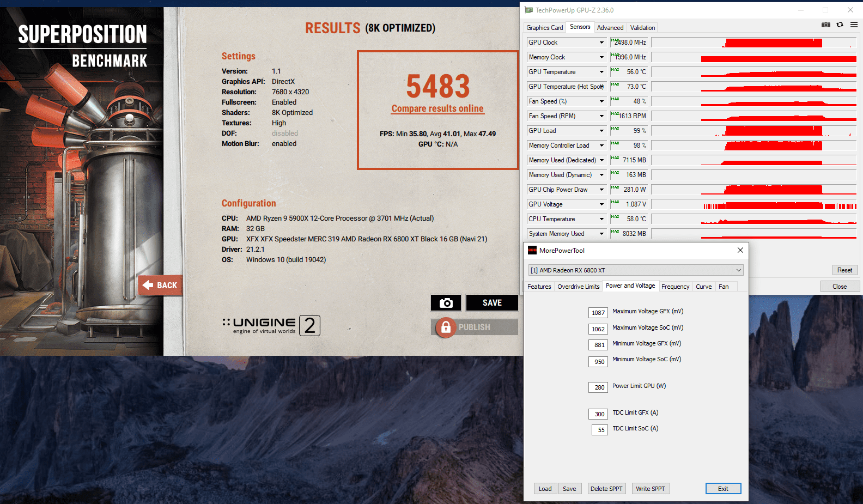Open Compare results online link

[x=437, y=108]
